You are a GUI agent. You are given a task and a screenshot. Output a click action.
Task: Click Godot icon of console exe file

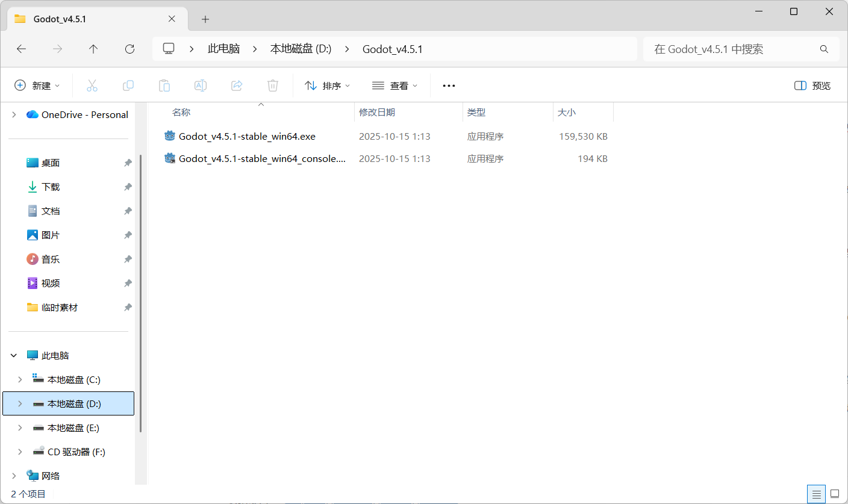(x=170, y=158)
